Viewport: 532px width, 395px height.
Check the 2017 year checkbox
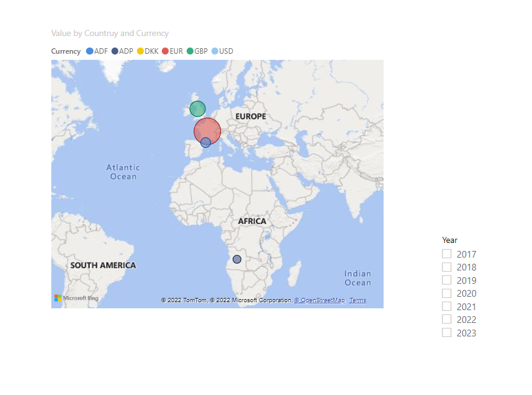(446, 253)
